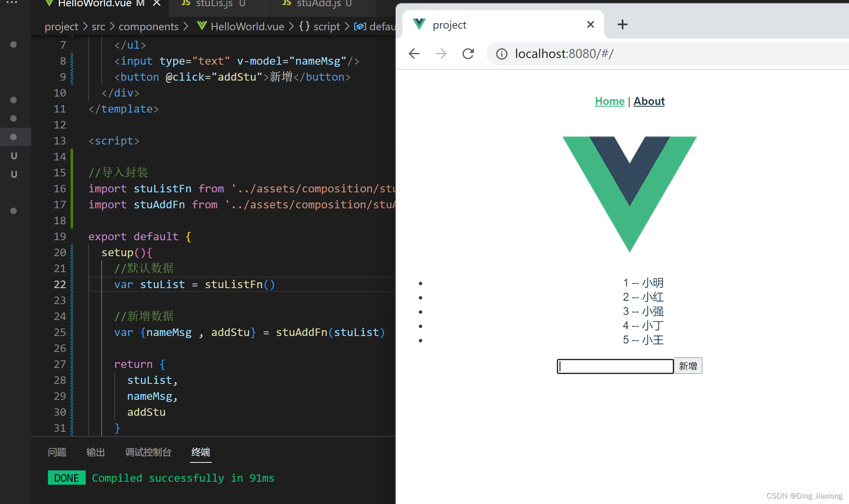Click the script breadcrumb segment
The height and width of the screenshot is (504, 849).
click(326, 26)
